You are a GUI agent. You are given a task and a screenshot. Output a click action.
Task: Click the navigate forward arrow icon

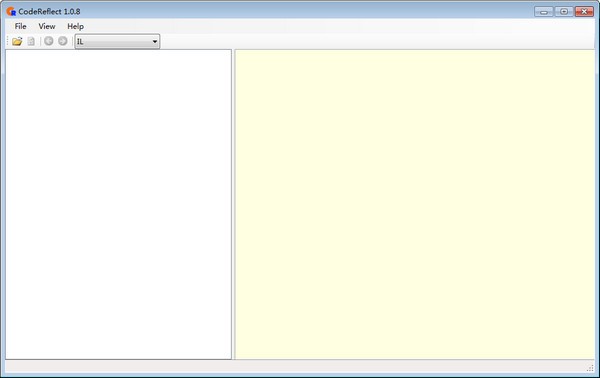pos(63,41)
